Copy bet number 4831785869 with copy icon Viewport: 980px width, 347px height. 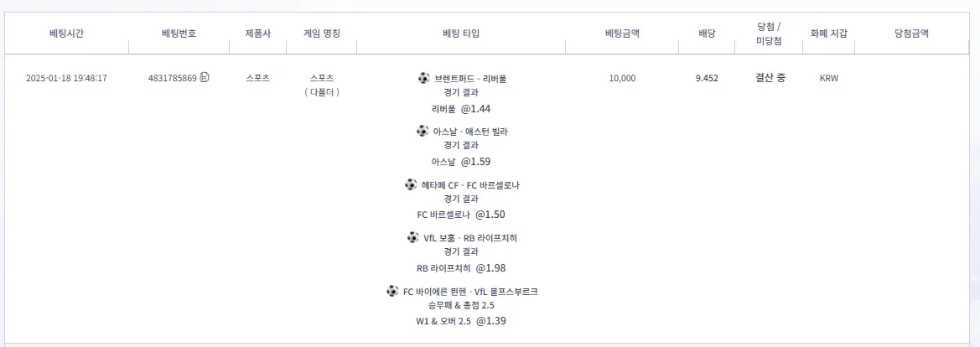(x=205, y=77)
